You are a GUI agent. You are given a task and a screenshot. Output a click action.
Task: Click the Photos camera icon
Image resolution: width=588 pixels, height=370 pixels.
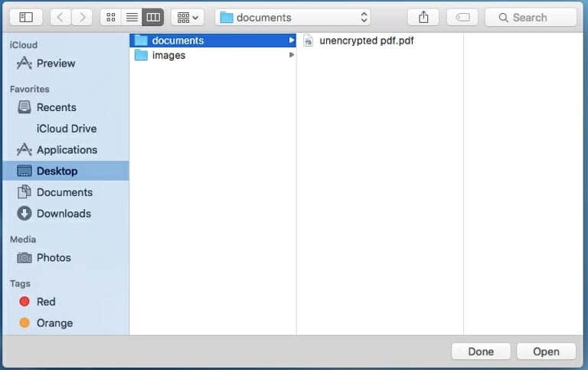coord(24,258)
